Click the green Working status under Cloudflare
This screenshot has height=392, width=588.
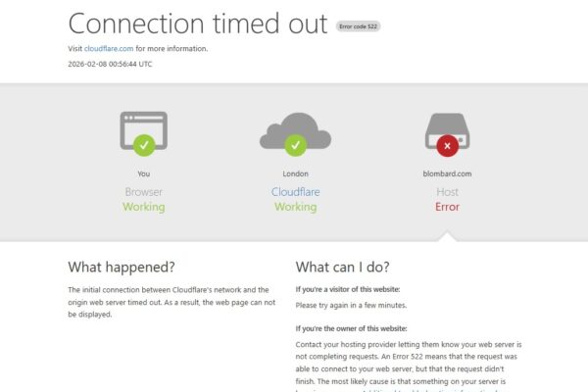pos(295,207)
